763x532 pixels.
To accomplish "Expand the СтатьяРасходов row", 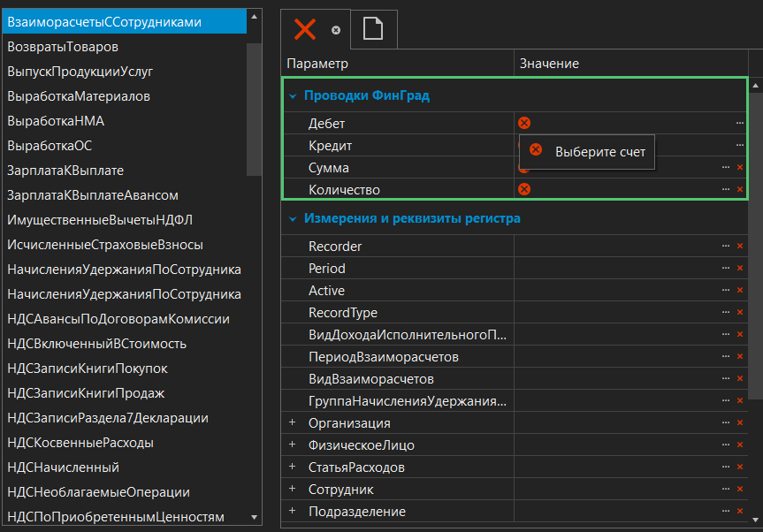I will [292, 467].
